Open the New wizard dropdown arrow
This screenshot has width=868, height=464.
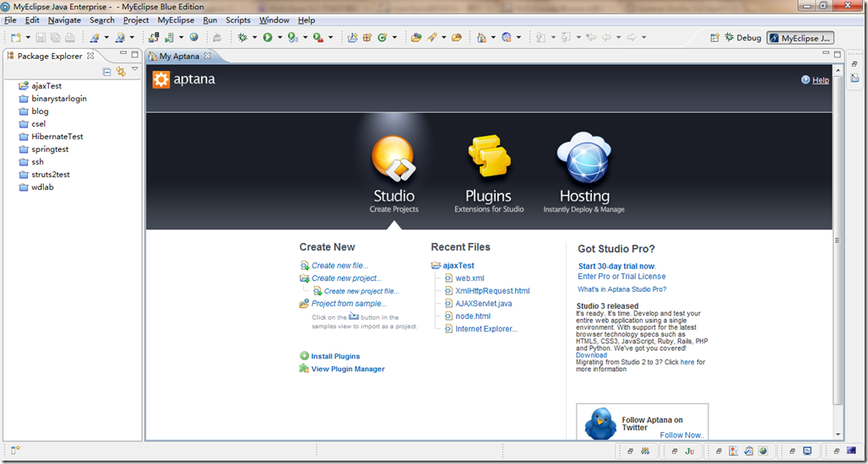coord(28,38)
